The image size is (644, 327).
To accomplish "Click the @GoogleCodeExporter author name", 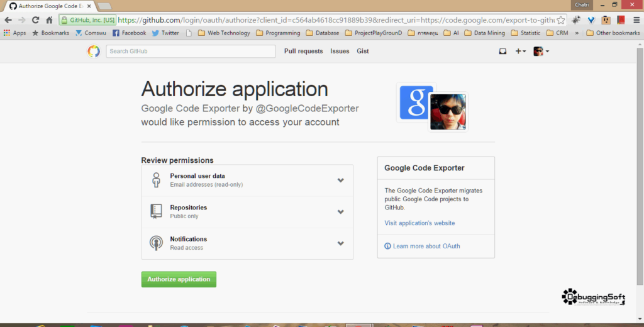I will 307,108.
